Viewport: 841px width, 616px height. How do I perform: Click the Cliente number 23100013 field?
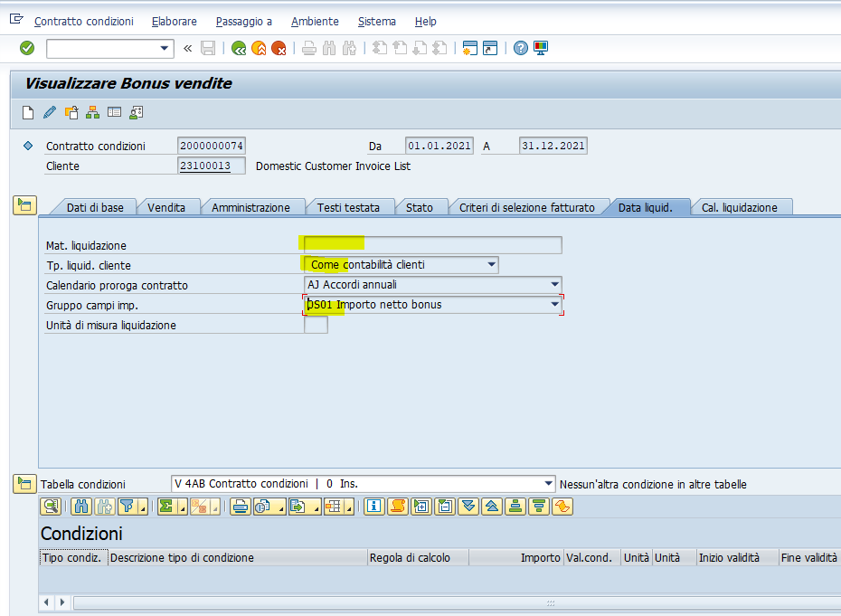[x=211, y=166]
